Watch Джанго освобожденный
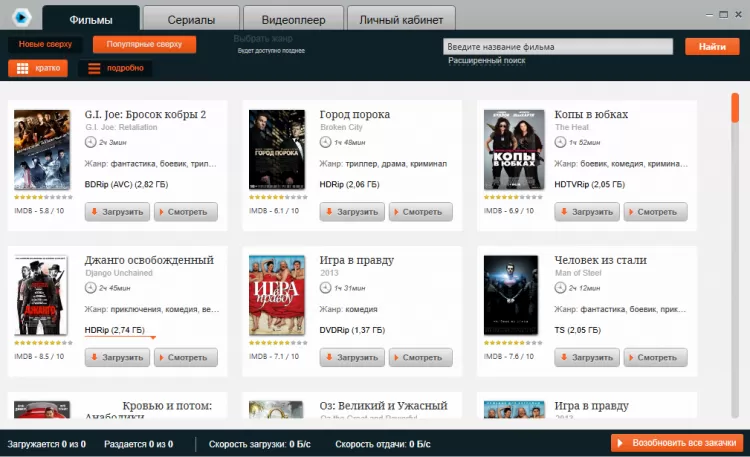The image size is (750, 457). [x=186, y=357]
